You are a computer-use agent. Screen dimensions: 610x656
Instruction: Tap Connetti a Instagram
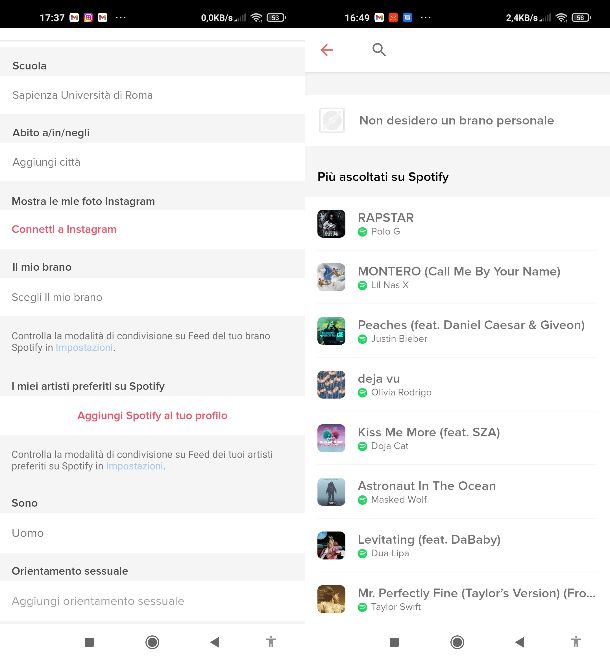[64, 229]
